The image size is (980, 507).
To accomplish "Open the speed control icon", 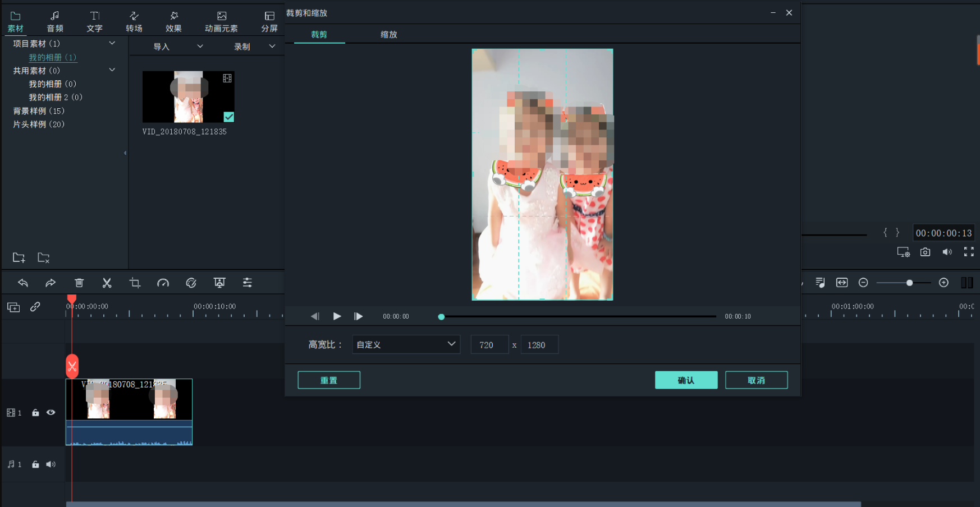I will [x=163, y=283].
